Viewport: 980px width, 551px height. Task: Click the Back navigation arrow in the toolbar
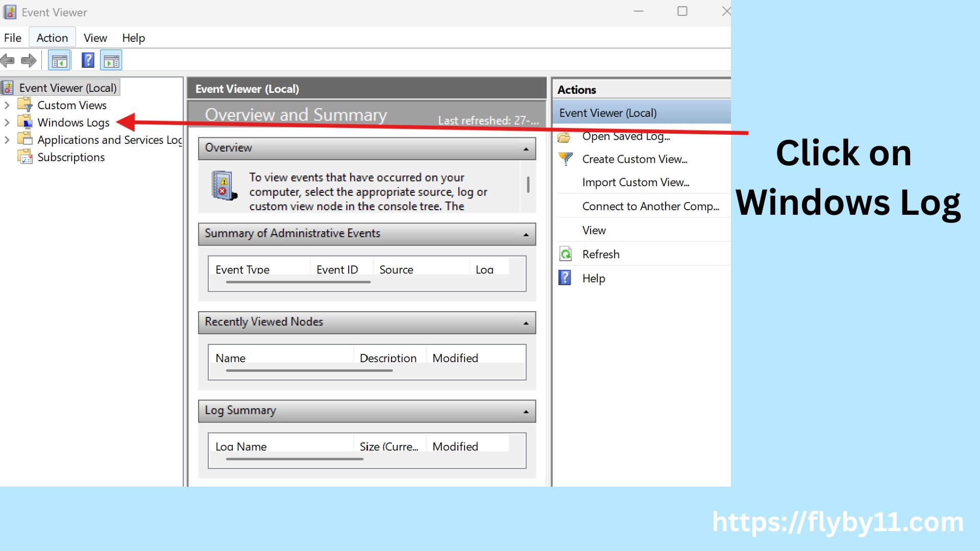click(x=8, y=60)
